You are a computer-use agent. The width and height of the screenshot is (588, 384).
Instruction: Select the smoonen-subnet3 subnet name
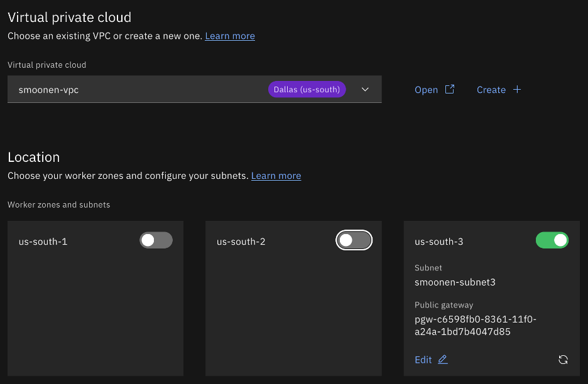pos(455,282)
